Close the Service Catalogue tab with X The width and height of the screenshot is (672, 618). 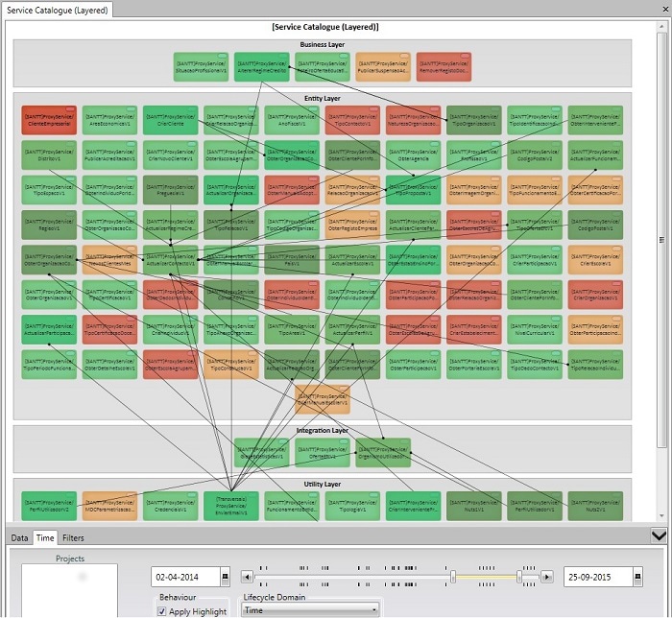click(x=665, y=9)
